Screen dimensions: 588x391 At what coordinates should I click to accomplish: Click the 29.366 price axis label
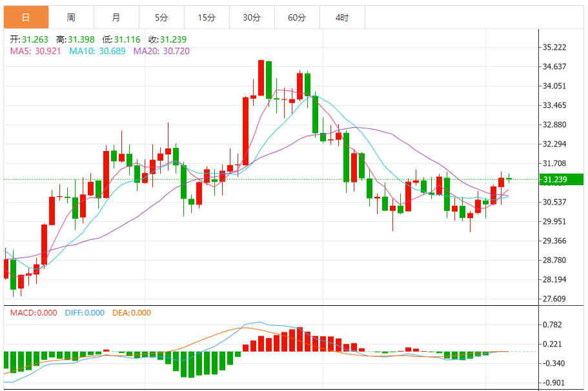tap(554, 241)
